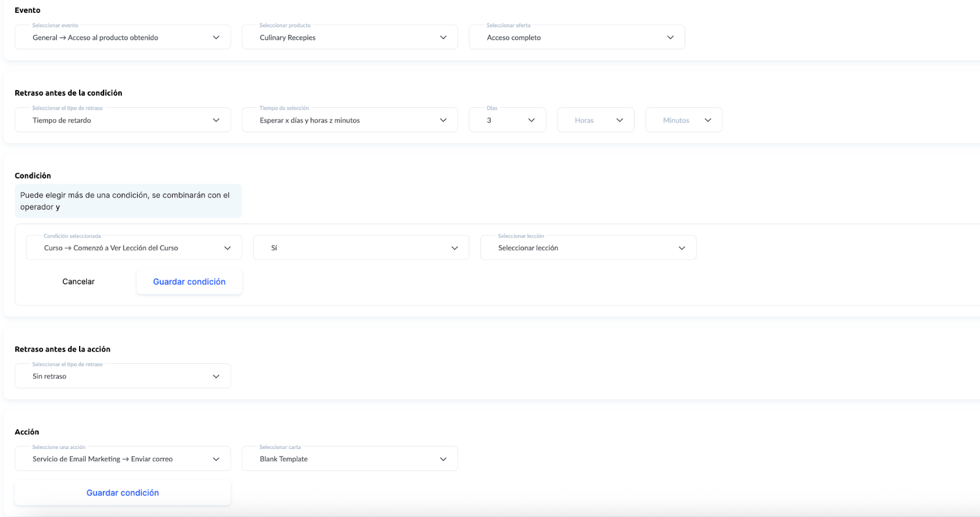Open the 'Seleccionar lección' dropdown
This screenshot has width=980, height=517.
pos(588,248)
